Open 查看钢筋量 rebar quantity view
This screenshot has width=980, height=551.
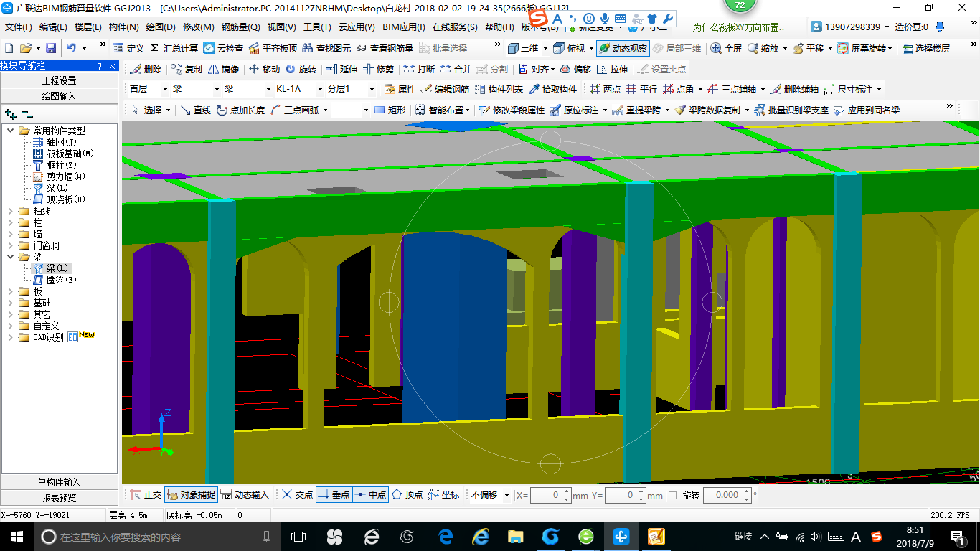pyautogui.click(x=385, y=48)
